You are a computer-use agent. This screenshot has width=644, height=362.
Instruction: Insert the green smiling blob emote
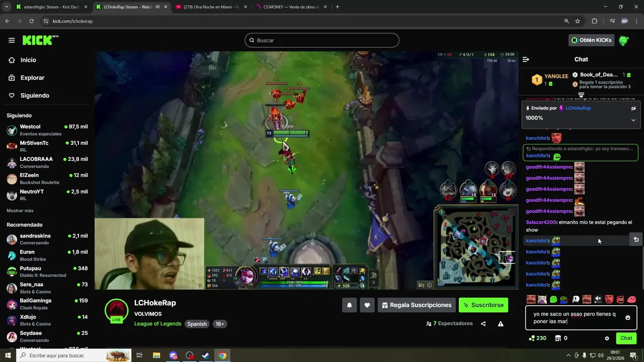pos(553,300)
